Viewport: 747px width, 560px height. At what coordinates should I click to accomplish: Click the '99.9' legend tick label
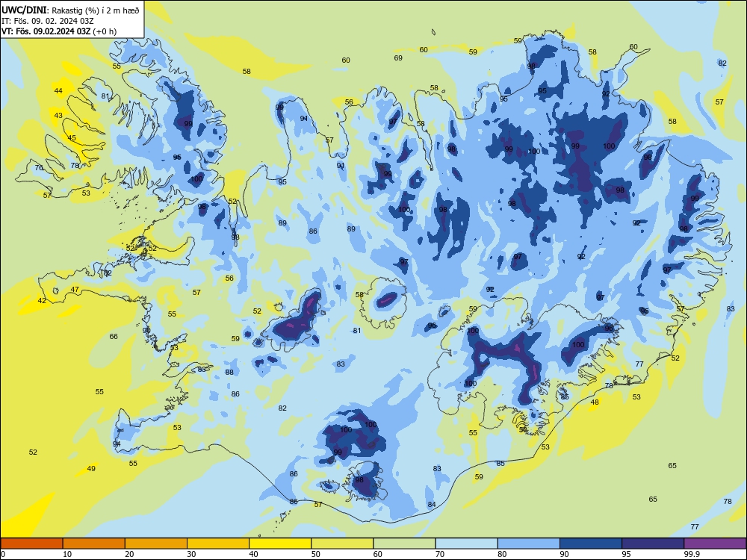click(692, 554)
